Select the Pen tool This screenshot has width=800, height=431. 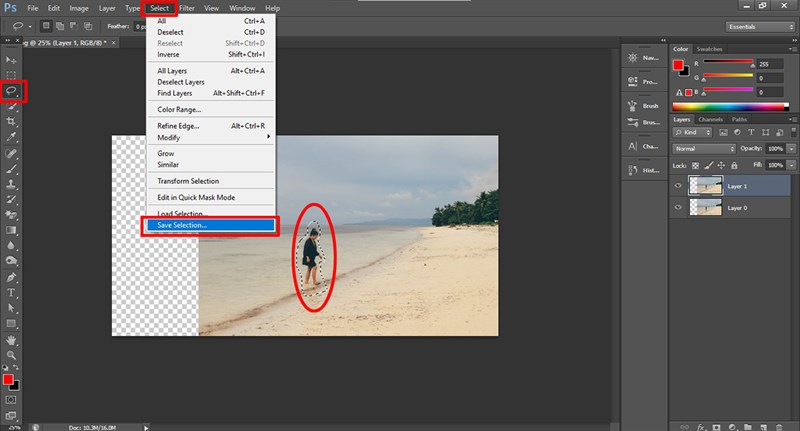coord(11,277)
